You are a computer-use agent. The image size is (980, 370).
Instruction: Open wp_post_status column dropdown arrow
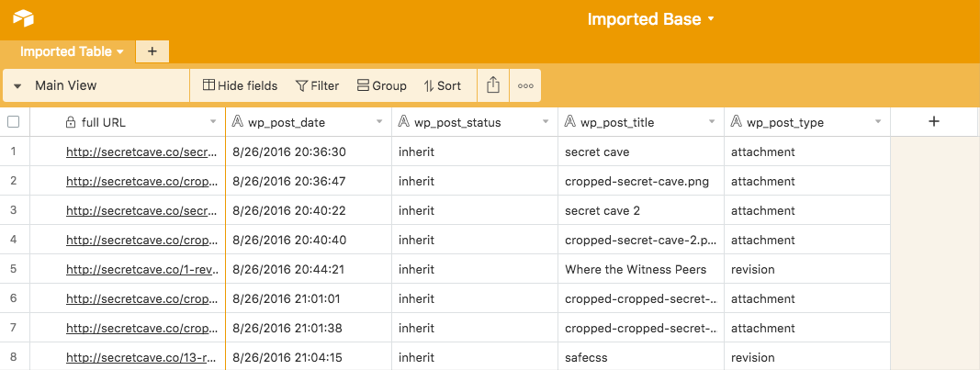click(546, 122)
